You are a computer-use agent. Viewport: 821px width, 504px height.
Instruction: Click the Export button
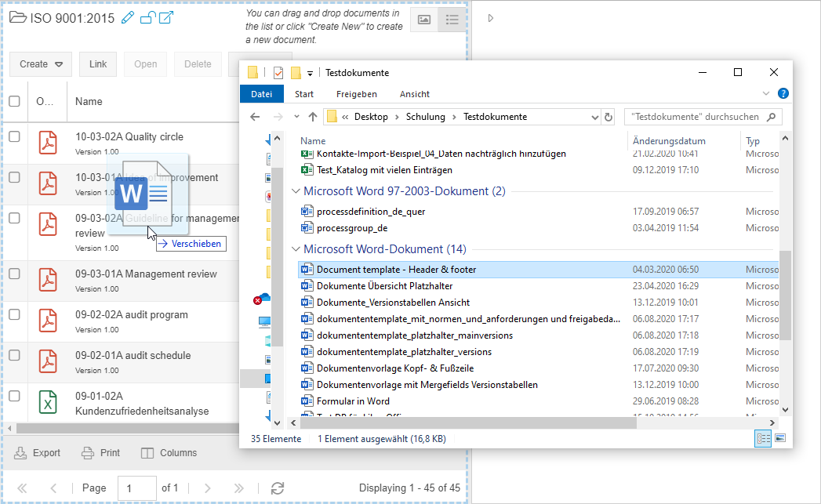tap(38, 453)
